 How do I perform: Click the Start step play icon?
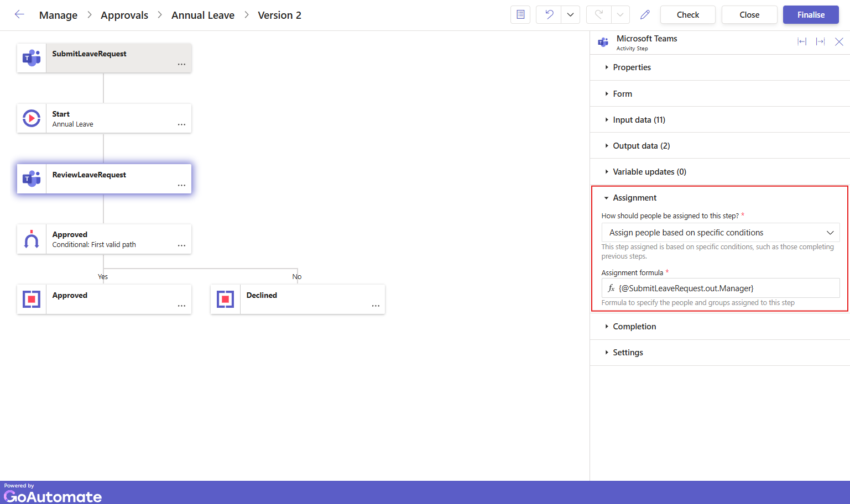(x=32, y=118)
